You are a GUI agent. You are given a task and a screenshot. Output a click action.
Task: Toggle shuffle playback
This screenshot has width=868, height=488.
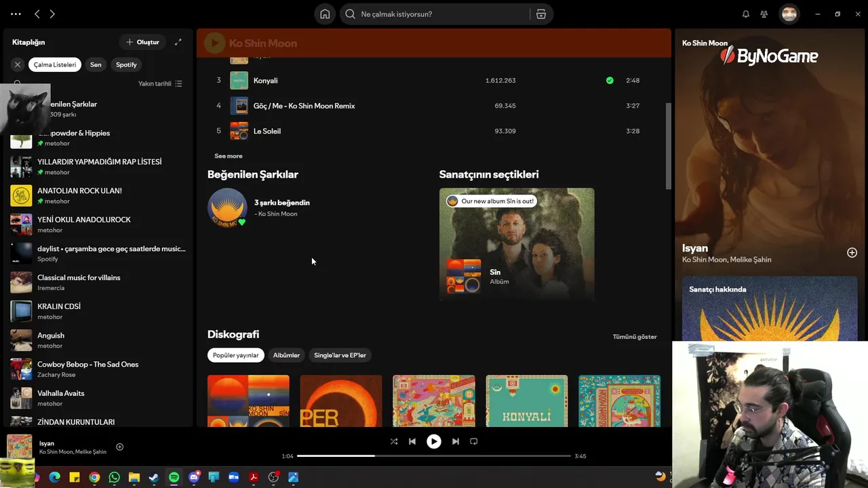point(394,441)
